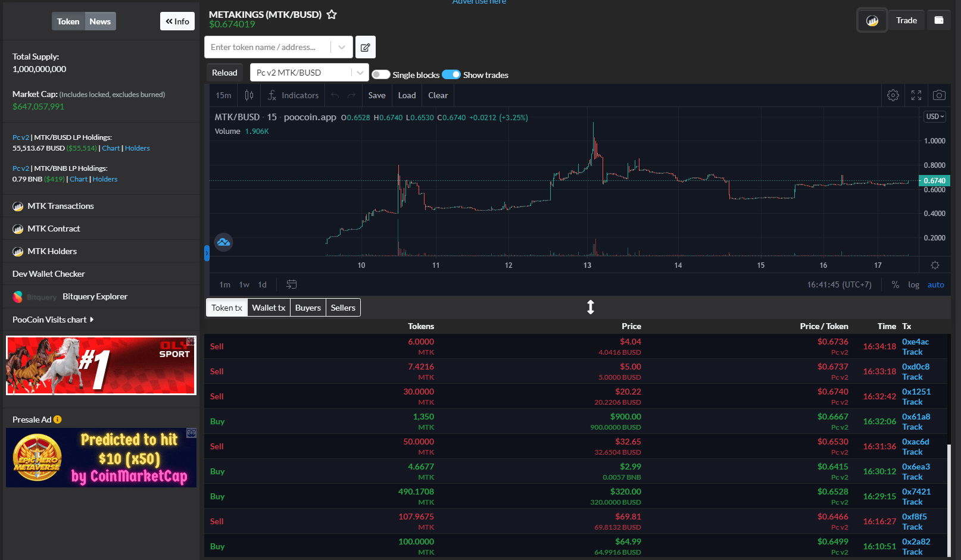Switch to the Token tab
Image resolution: width=961 pixels, height=560 pixels.
[x=68, y=21]
